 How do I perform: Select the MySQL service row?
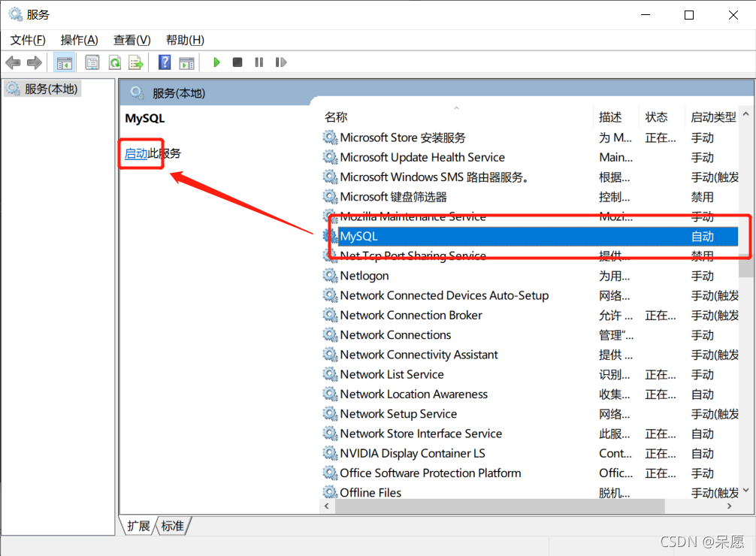pyautogui.click(x=531, y=236)
